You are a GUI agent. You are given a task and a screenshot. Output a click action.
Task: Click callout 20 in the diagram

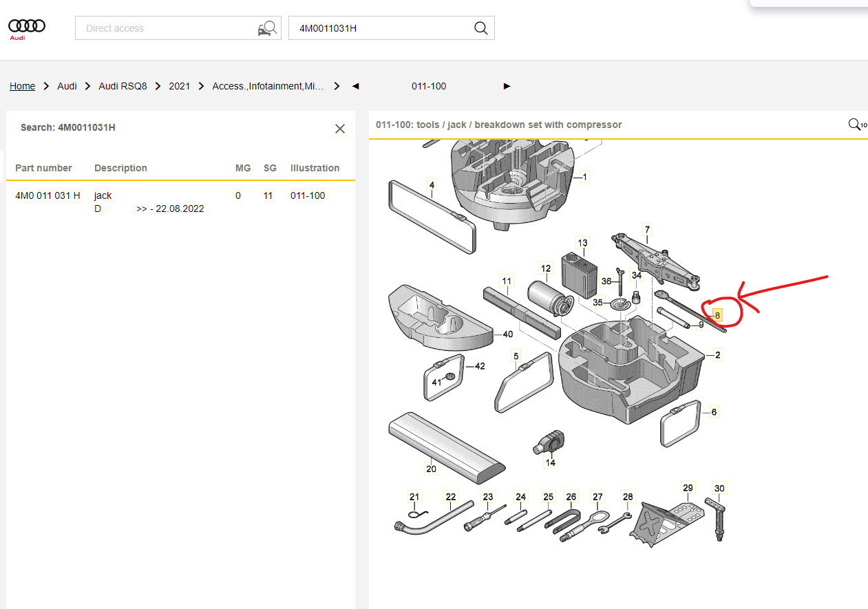click(x=431, y=469)
